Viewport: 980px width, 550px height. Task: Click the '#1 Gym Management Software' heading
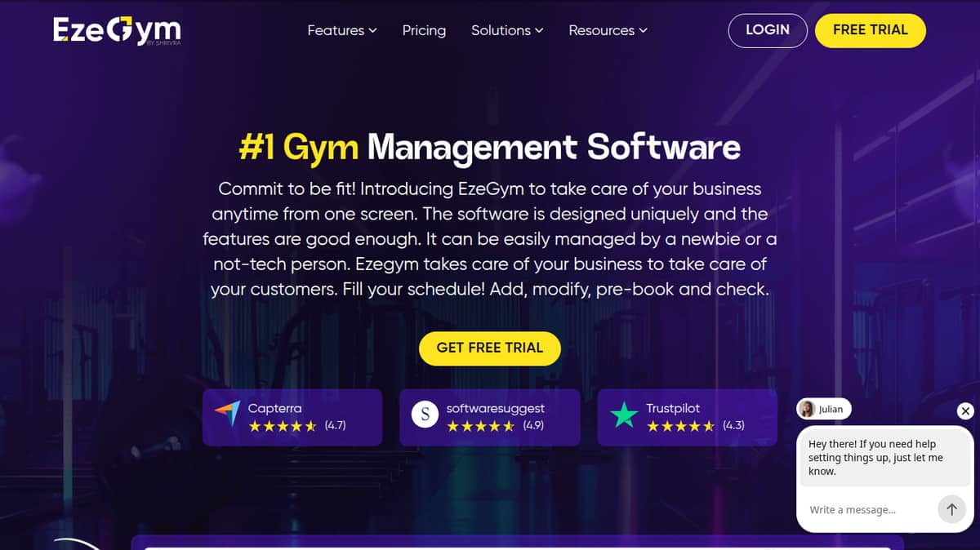490,148
